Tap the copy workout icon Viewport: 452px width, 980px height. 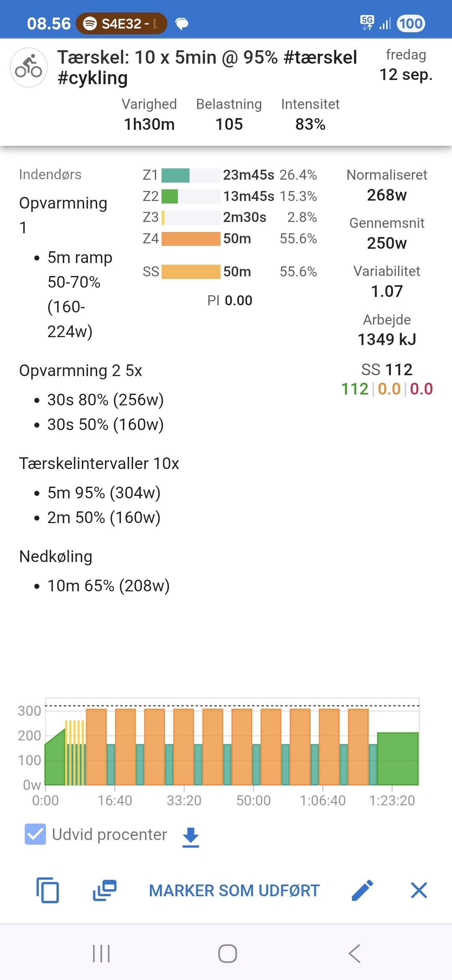tap(48, 890)
